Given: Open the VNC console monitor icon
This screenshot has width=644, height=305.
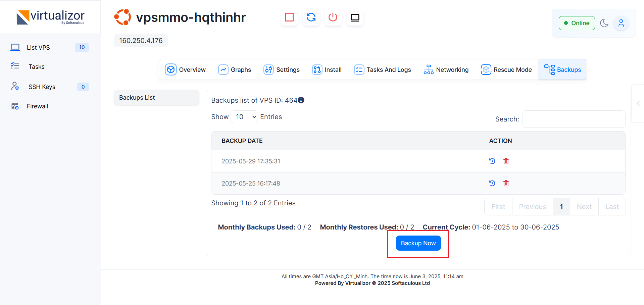Looking at the screenshot, I should (x=355, y=17).
